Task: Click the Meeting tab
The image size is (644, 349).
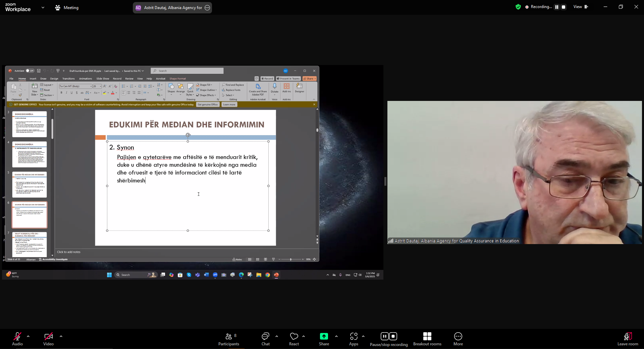Action: point(67,7)
